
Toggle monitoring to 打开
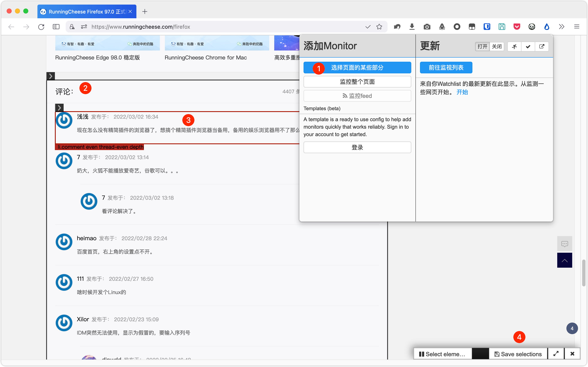[x=482, y=46]
